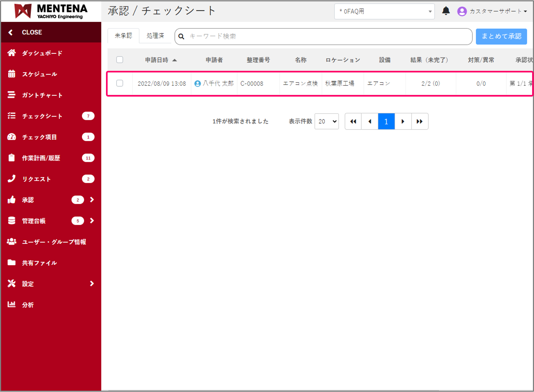Open the notification bell icon

click(x=446, y=11)
